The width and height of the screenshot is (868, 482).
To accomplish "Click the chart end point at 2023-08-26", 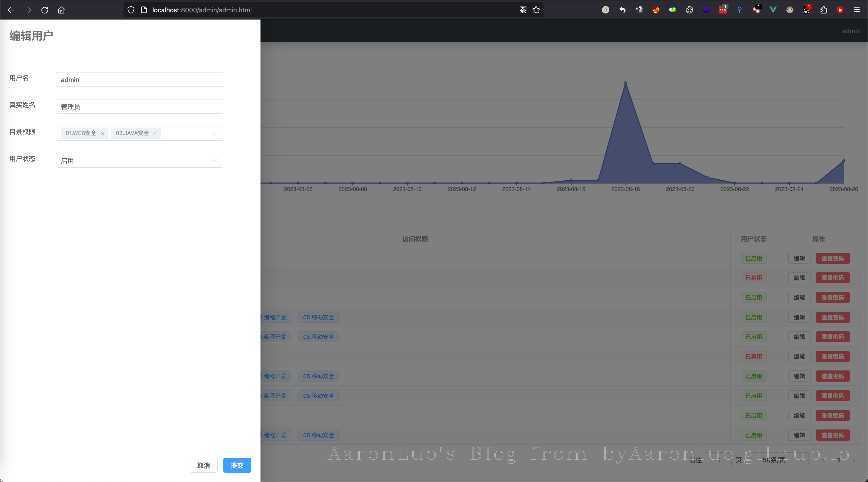I will (844, 161).
